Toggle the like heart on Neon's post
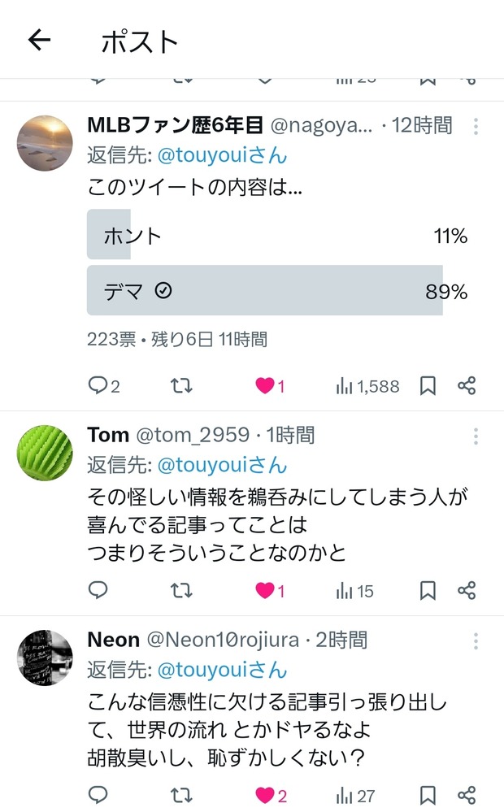The width and height of the screenshot is (504, 812). point(266,795)
